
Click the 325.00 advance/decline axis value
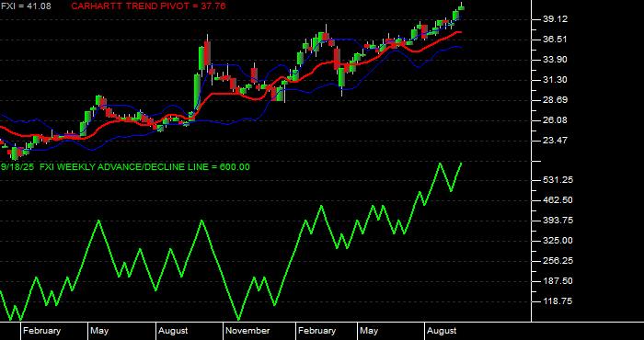point(557,241)
